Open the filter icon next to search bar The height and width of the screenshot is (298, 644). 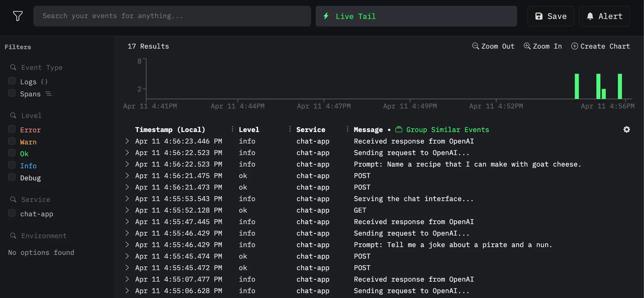point(18,16)
